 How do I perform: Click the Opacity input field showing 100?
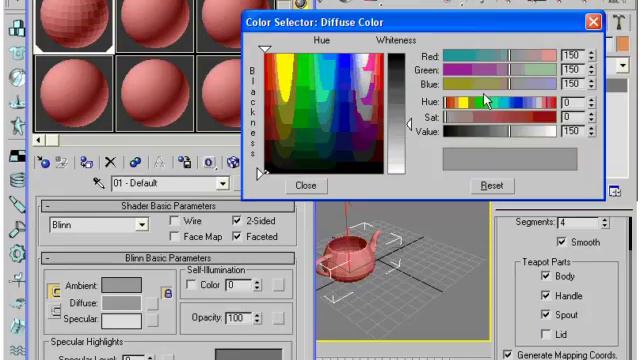click(239, 318)
